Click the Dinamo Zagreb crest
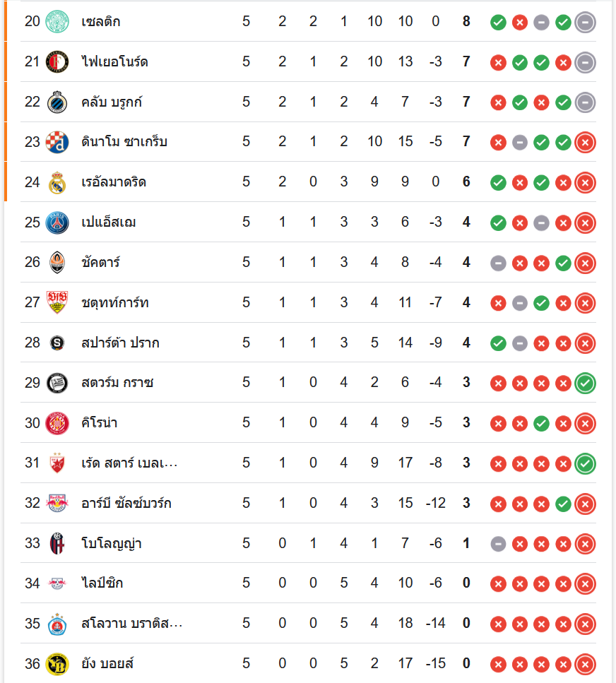 [x=57, y=142]
